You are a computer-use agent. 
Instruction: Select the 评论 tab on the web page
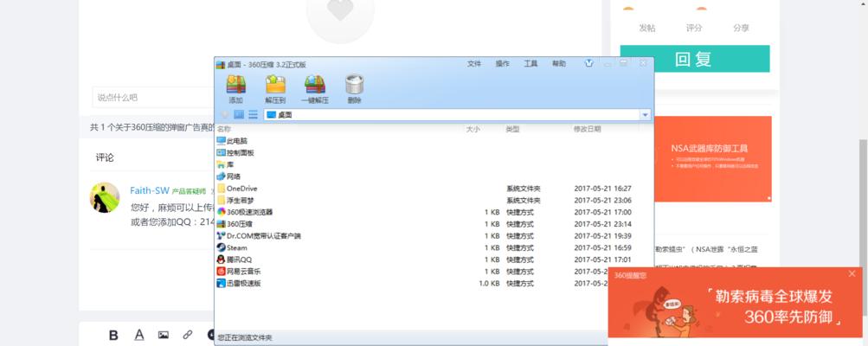point(105,157)
